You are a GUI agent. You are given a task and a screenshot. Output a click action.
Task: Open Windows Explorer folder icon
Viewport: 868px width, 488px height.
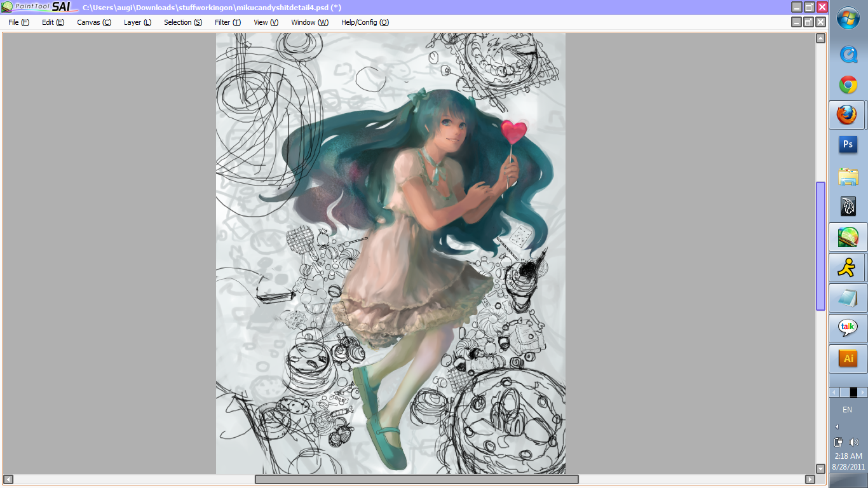tap(848, 176)
